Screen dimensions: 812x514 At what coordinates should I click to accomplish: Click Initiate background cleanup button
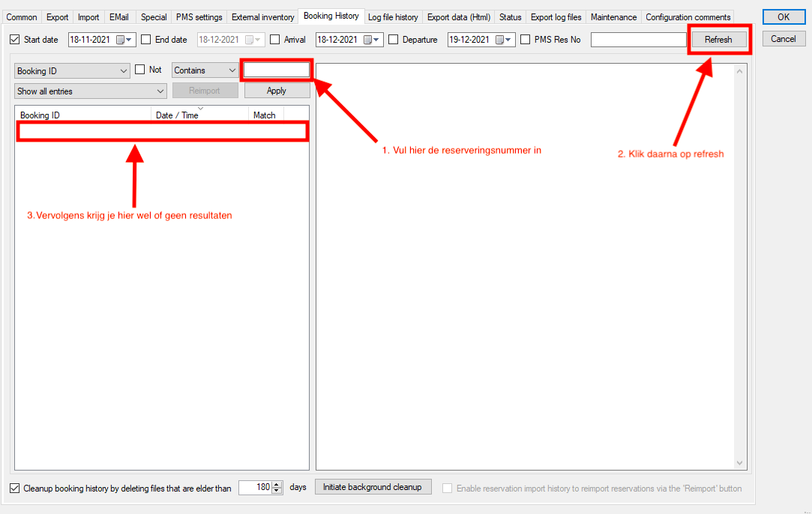(x=373, y=487)
